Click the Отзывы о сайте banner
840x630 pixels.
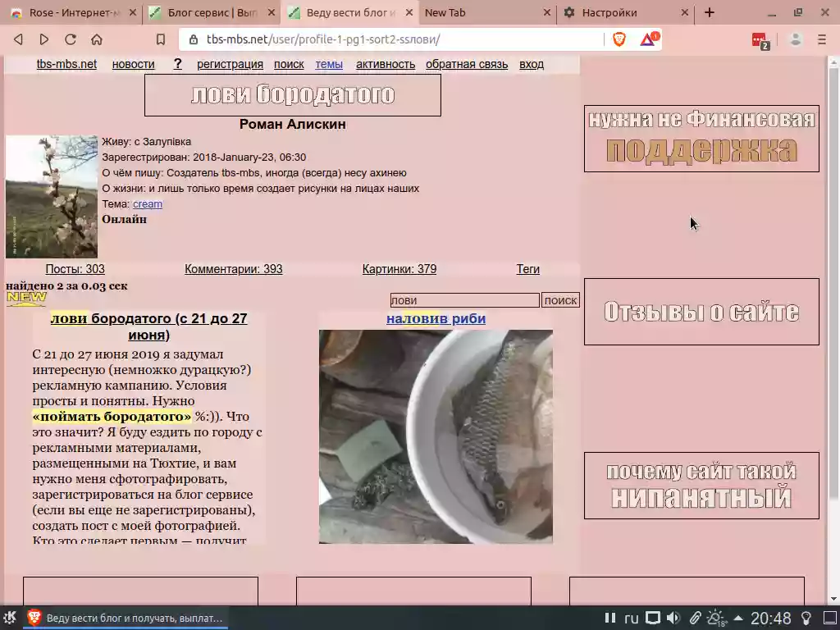point(701,312)
